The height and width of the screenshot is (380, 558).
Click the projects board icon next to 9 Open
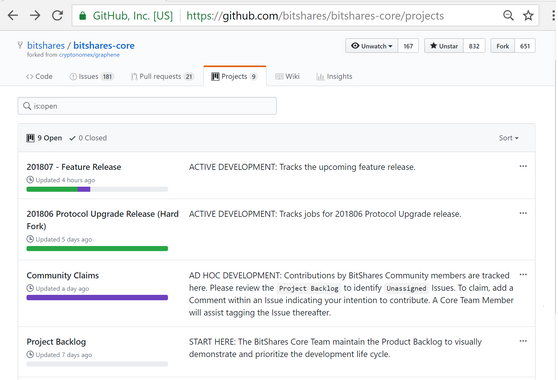30,138
